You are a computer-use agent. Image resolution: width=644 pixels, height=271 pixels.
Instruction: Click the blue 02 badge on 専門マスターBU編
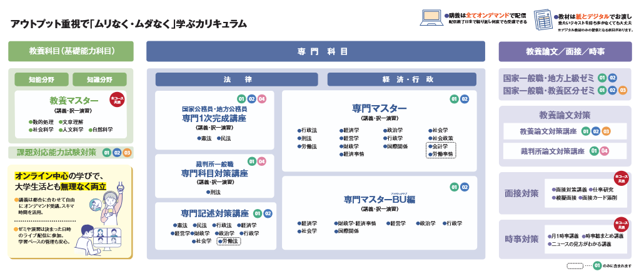click(x=465, y=187)
